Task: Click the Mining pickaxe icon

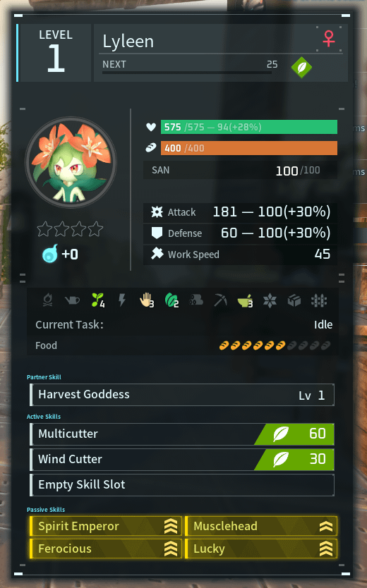Action: click(x=221, y=300)
